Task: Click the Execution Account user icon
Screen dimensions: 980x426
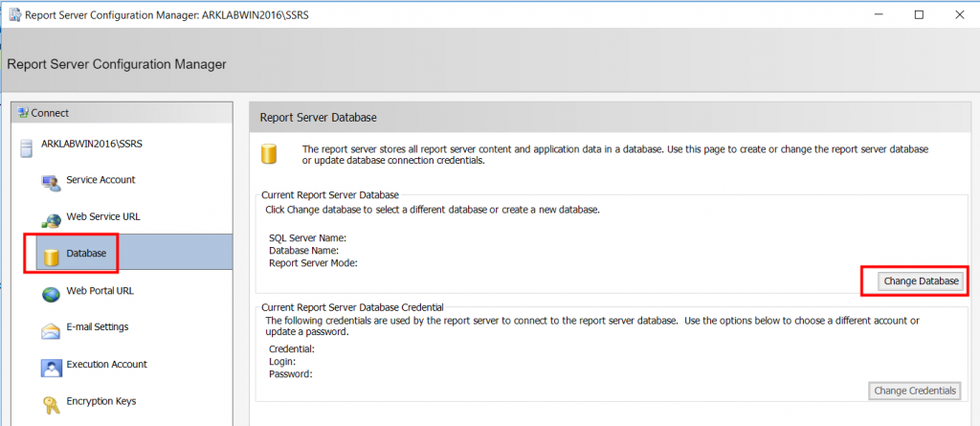Action: 52,368
